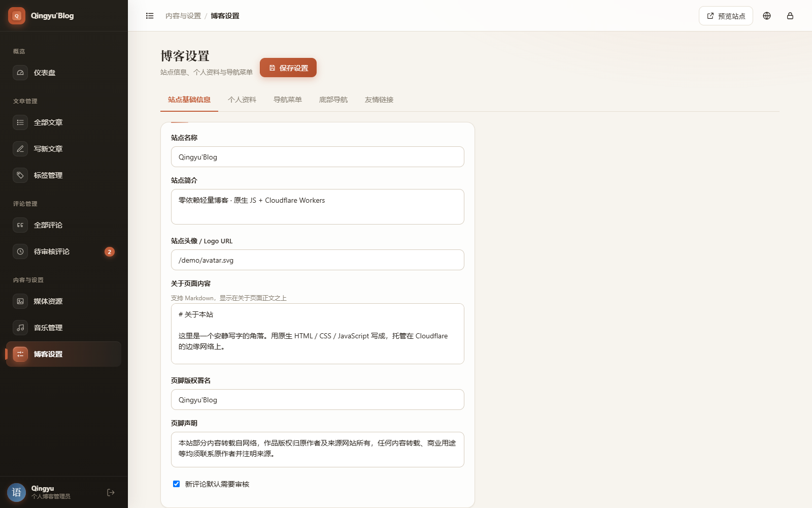The image size is (812, 508).
Task: Click the pending comments badge showing 2
Action: [x=110, y=252]
